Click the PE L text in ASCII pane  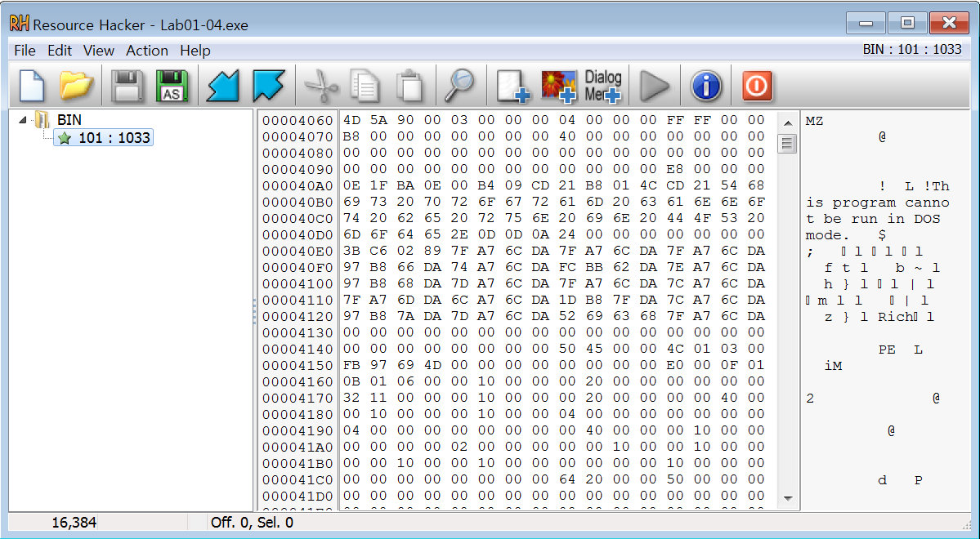(900, 350)
